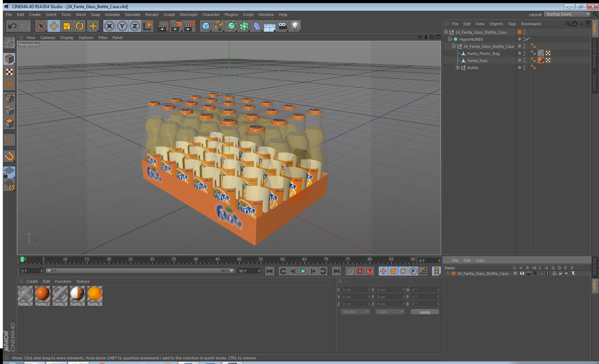Switch to Points mode icon
This screenshot has height=364, width=599.
[x=9, y=98]
